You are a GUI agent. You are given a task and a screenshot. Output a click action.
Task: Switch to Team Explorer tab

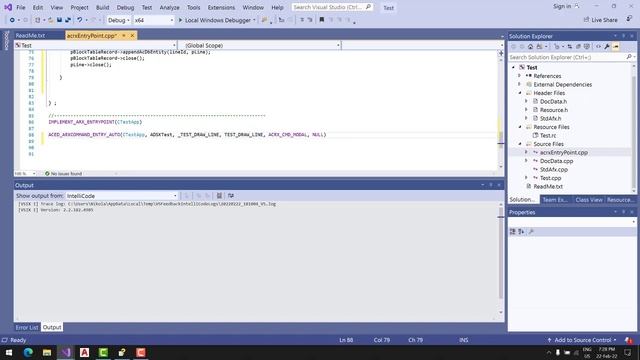(555, 200)
